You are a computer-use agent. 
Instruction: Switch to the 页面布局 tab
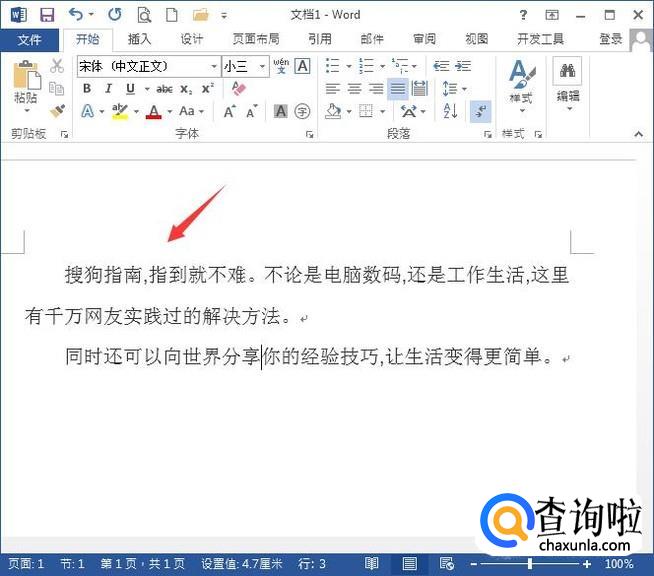[256, 39]
